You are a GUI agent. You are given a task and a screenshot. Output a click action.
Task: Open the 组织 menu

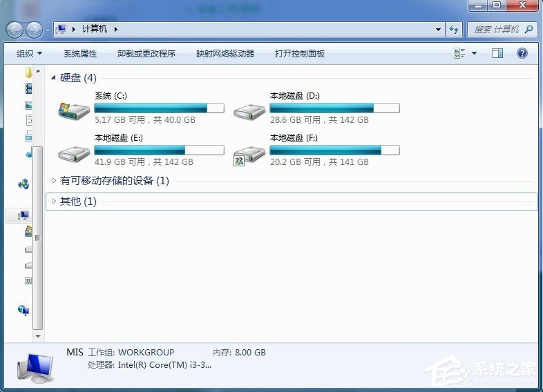pyautogui.click(x=29, y=54)
